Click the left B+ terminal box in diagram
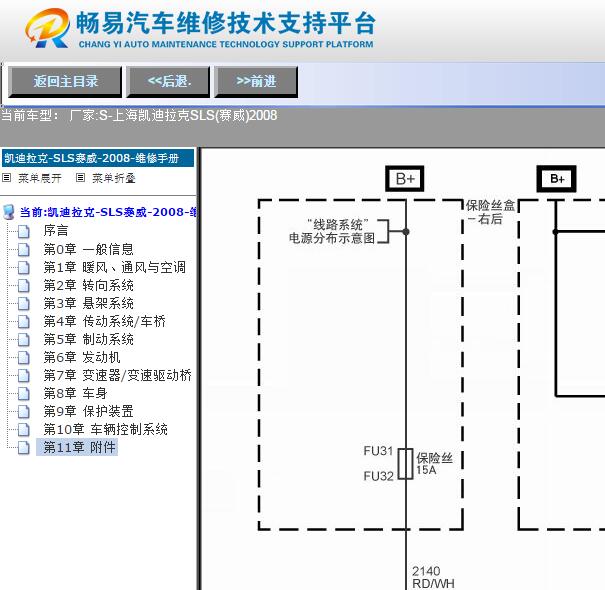605x590 pixels. tap(405, 179)
